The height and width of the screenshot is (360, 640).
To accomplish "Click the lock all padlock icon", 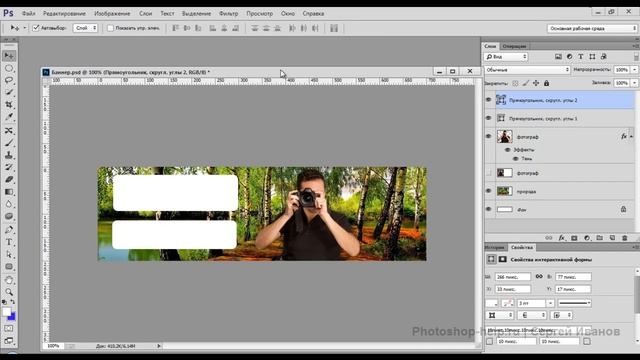I will [x=547, y=83].
